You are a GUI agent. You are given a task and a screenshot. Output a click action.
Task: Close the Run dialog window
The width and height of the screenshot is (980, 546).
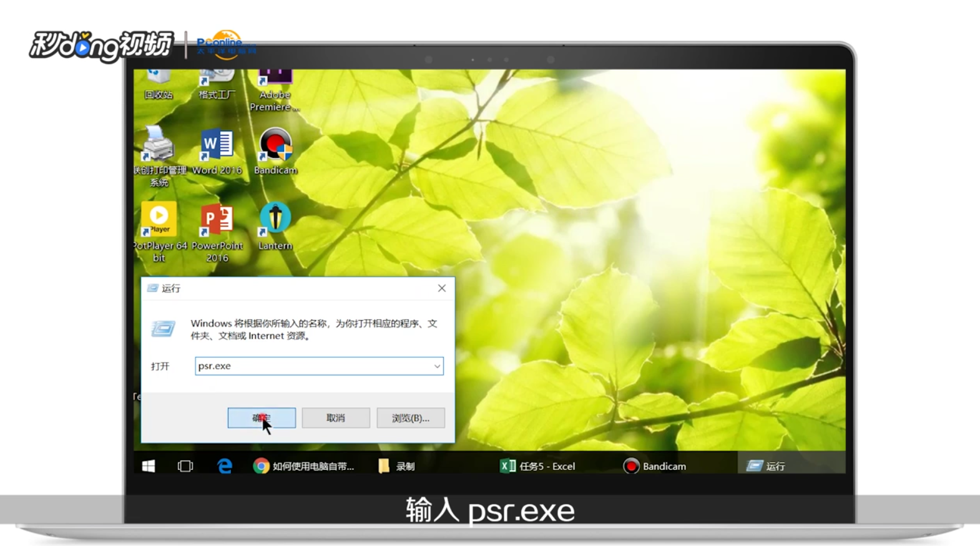442,288
